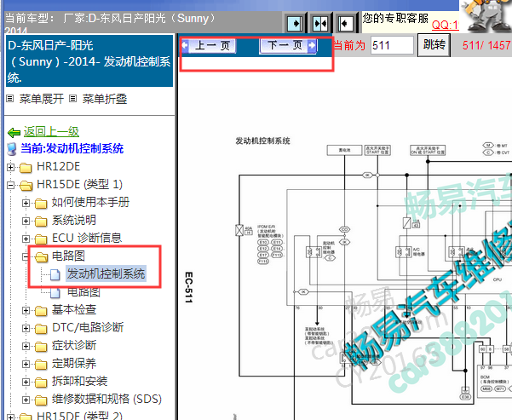The height and width of the screenshot is (420, 512).
Task: Click the 电路图 open folder icon
Action: (x=41, y=257)
